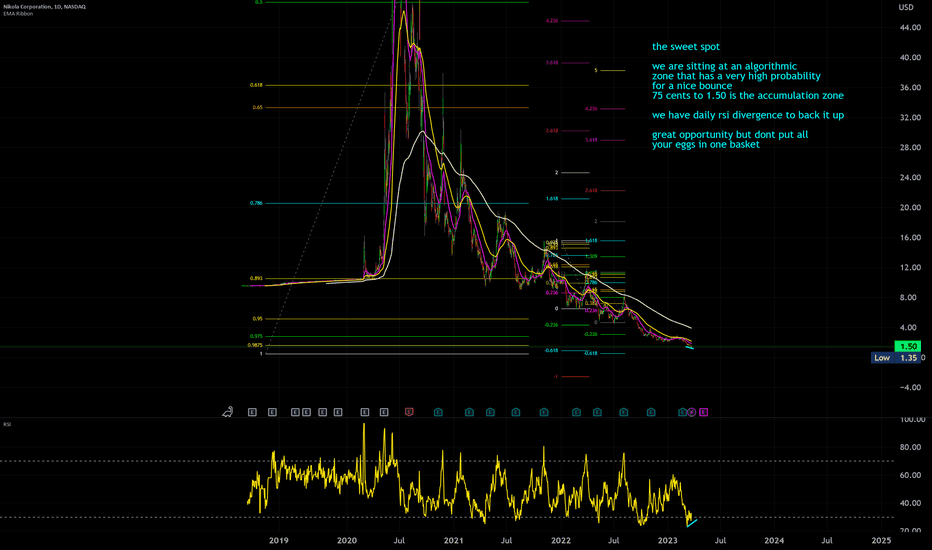Image resolution: width=932 pixels, height=550 pixels.
Task: Click the 20.00 price scale value
Action: tap(911, 208)
